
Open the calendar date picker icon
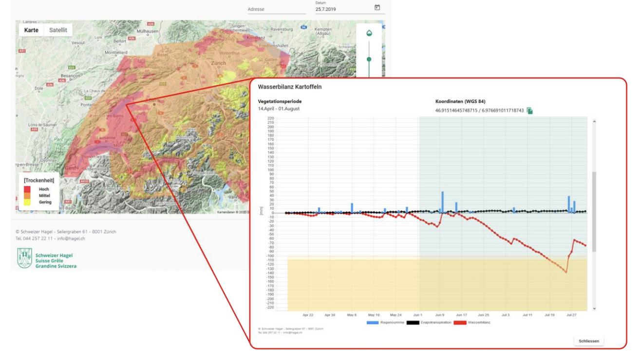(376, 8)
